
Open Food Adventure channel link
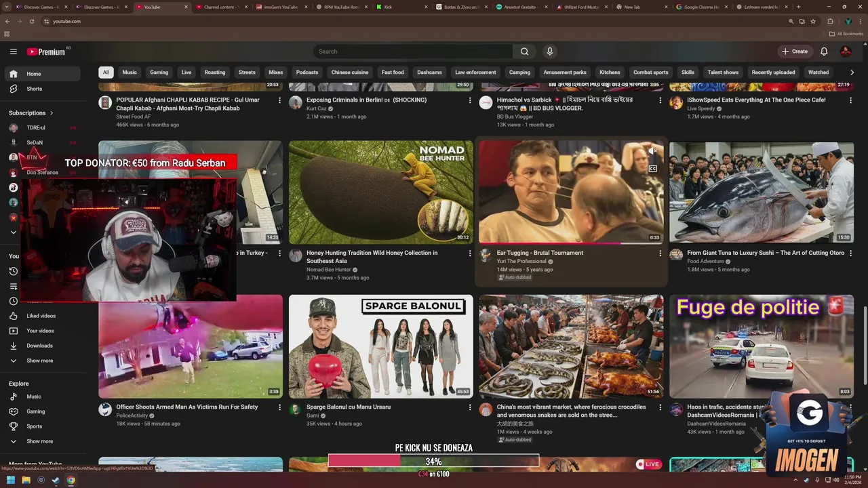pos(706,262)
